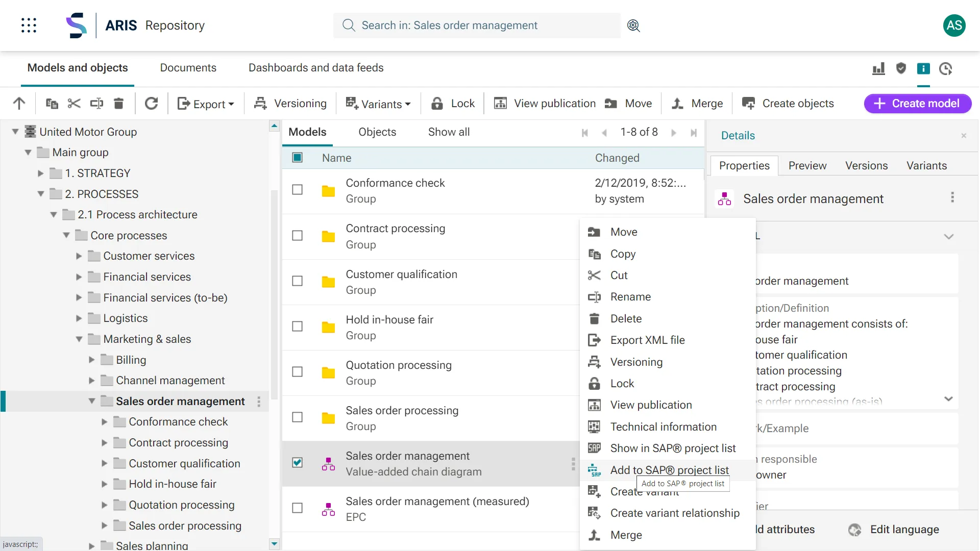Image resolution: width=980 pixels, height=551 pixels.
Task: Click model icon of Sales order management (measured)
Action: (328, 509)
